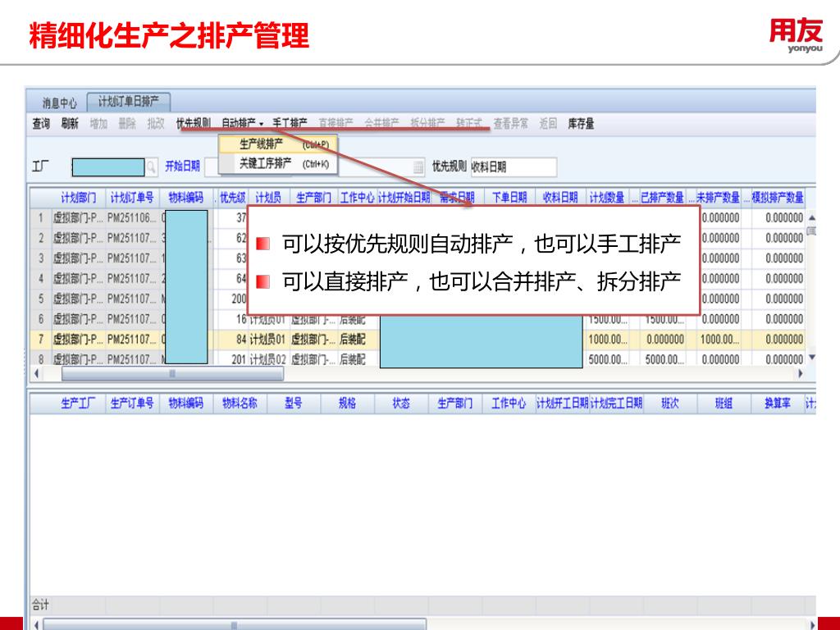
Task: Select row number 5 in planned orders grid
Action: tap(41, 299)
